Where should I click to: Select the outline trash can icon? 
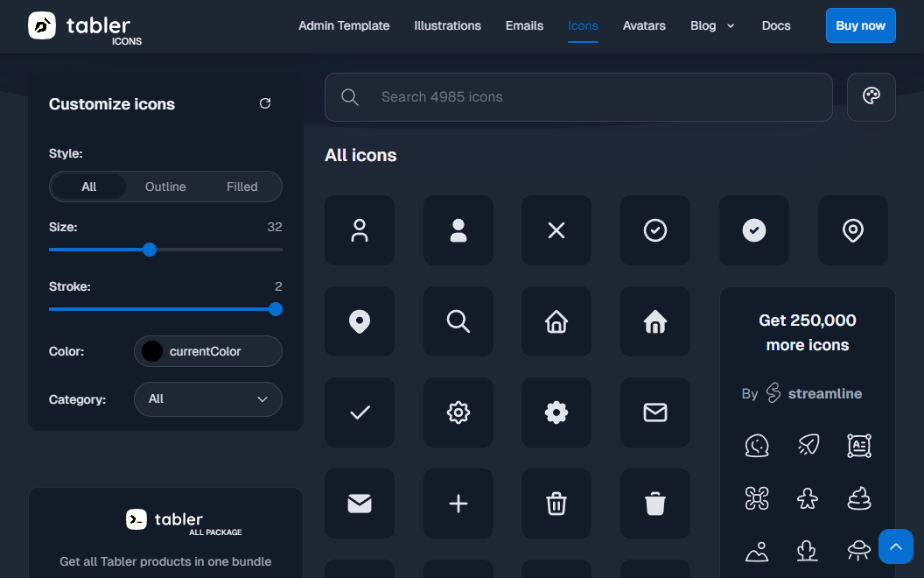coord(556,504)
